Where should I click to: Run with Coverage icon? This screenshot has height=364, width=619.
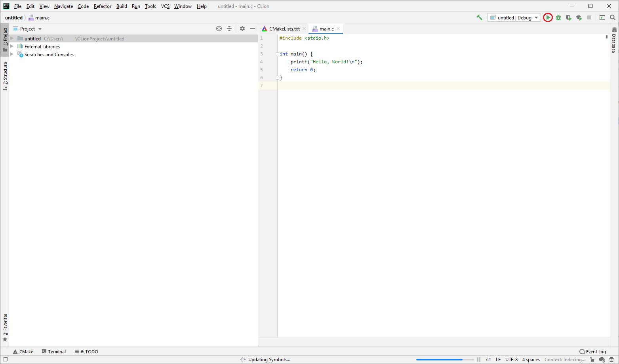[x=569, y=17]
